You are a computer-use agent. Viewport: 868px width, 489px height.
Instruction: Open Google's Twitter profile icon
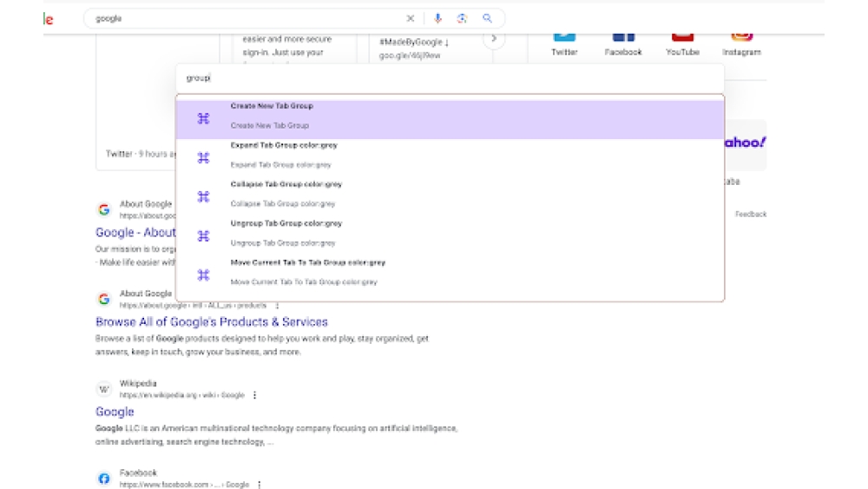click(565, 36)
